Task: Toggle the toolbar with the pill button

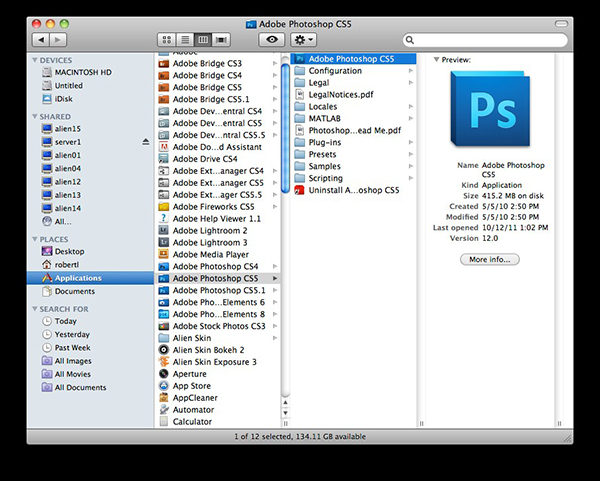Action: tap(561, 24)
